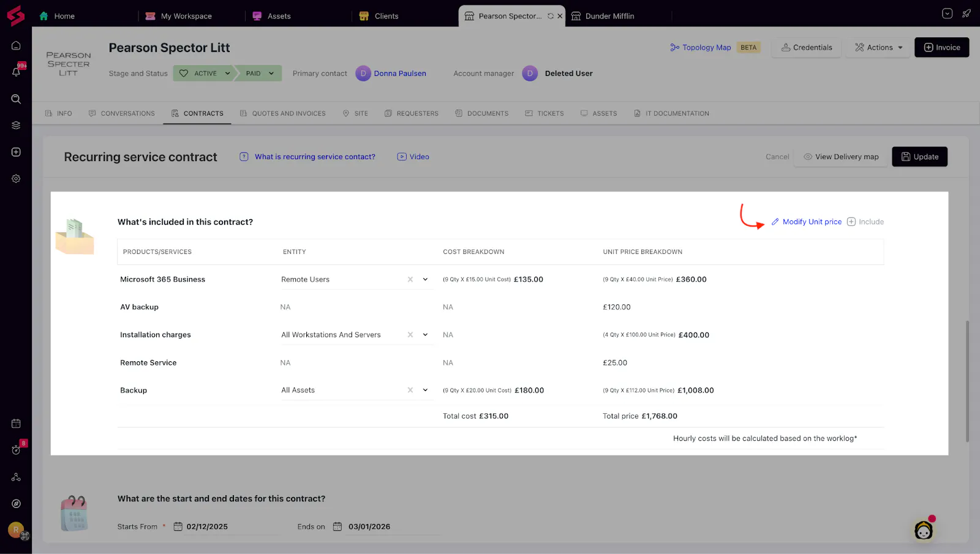Click the plus square icon in the sidebar

point(16,152)
